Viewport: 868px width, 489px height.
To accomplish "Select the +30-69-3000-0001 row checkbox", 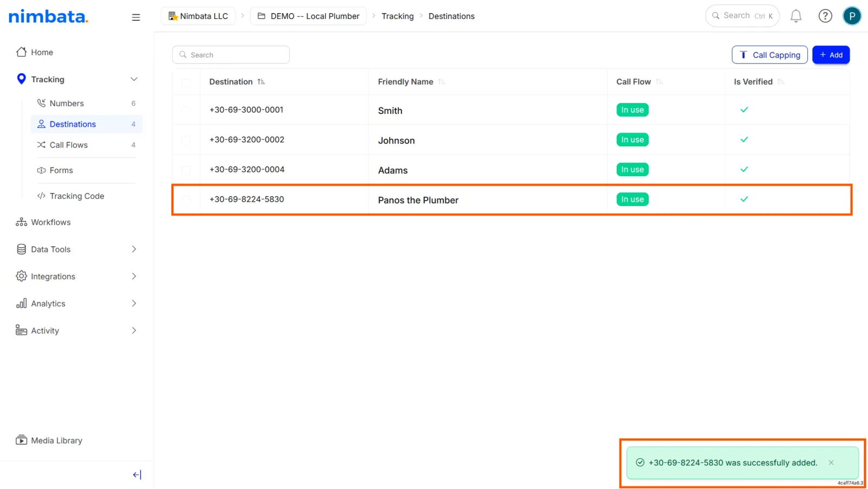I will [x=186, y=111].
